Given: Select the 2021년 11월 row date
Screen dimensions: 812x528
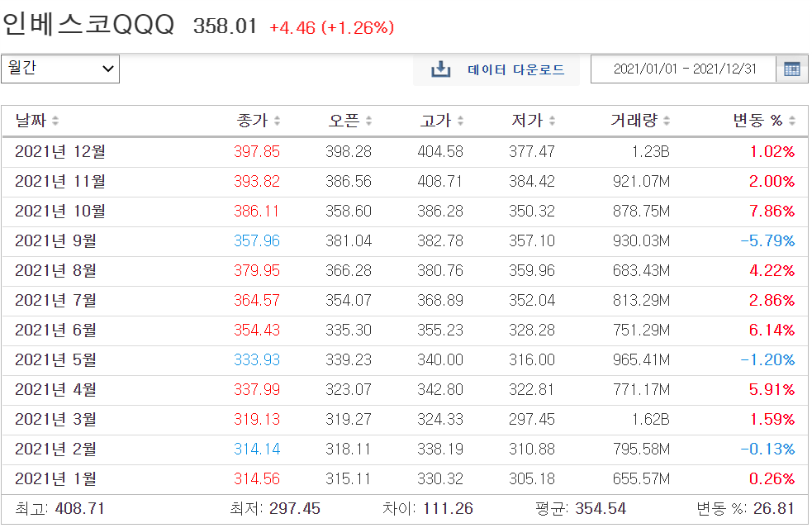Looking at the screenshot, I should pyautogui.click(x=60, y=181).
